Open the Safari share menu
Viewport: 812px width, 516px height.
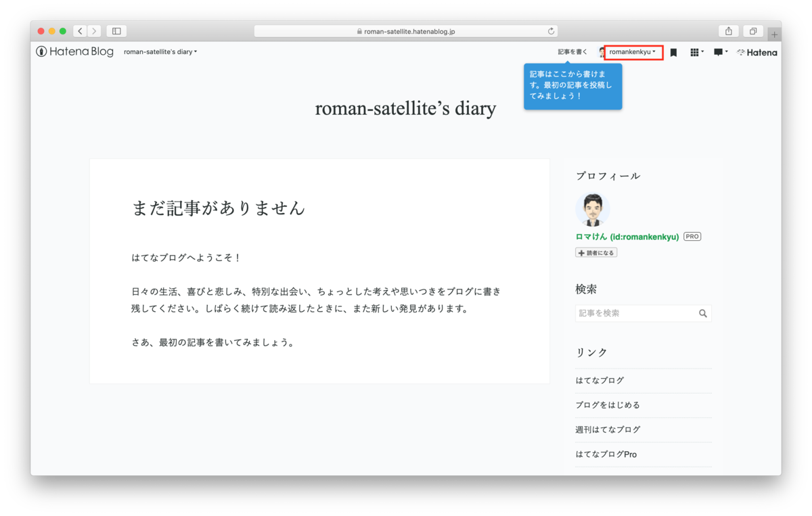tap(729, 31)
